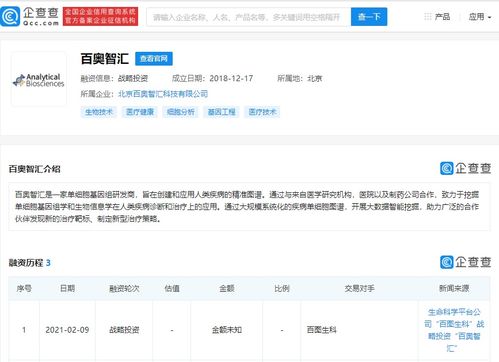The height and width of the screenshot is (362, 499).
Task: Click the 交易对手 column header
Action: click(x=359, y=288)
